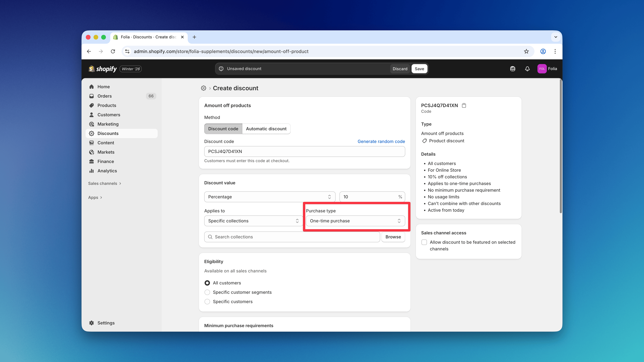Go to Marketing in the sidebar
This screenshot has width=644, height=362.
121,124
